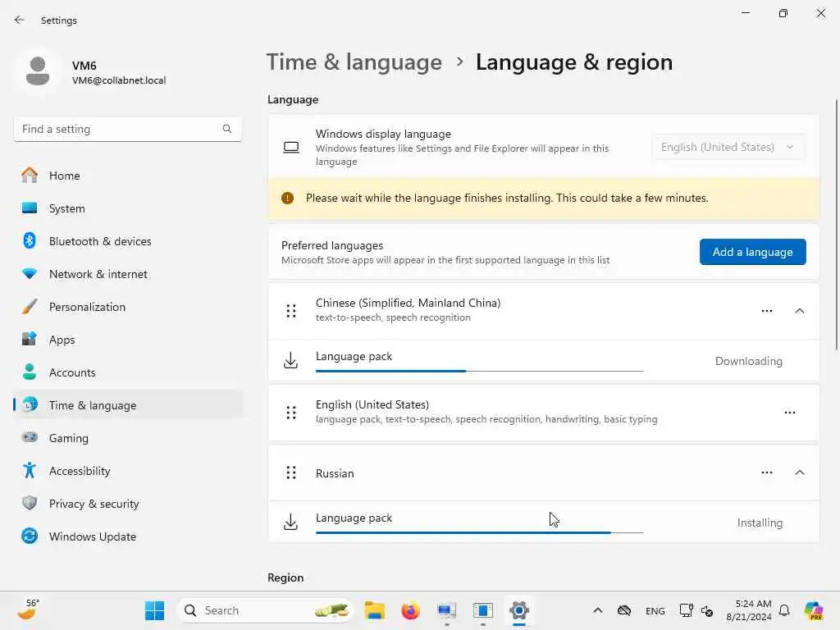Click the ENG input language indicator

655,610
